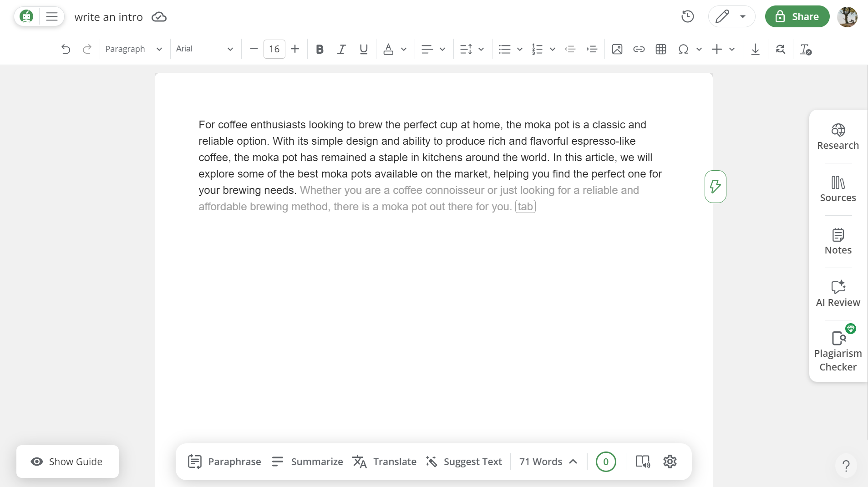Click the insert link icon
The height and width of the screenshot is (487, 868).
[x=639, y=49]
